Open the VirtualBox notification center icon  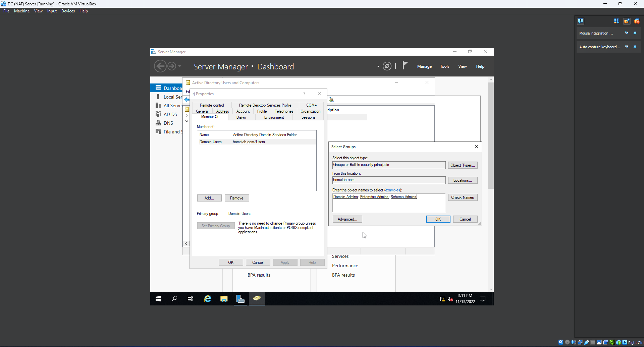click(581, 21)
